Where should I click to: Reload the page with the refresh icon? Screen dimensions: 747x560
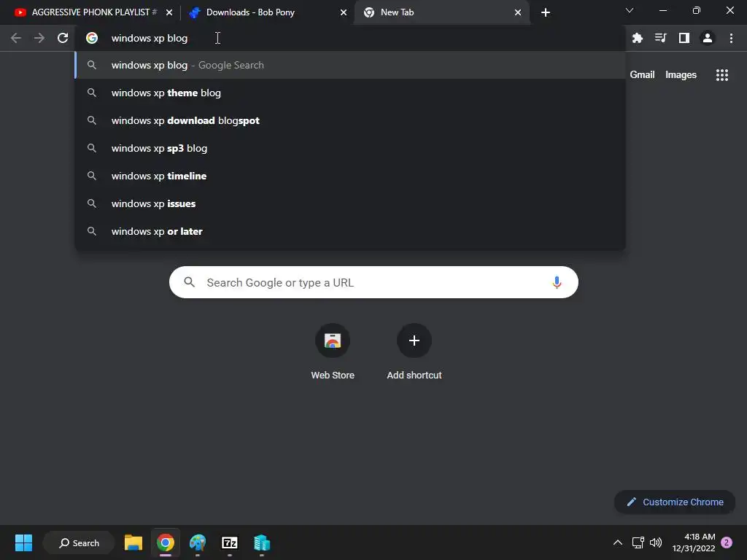(63, 38)
